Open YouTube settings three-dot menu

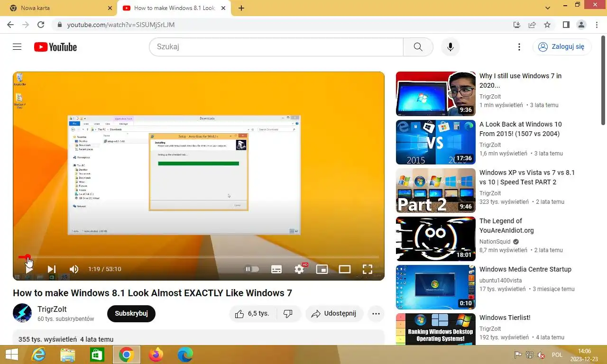click(x=519, y=47)
